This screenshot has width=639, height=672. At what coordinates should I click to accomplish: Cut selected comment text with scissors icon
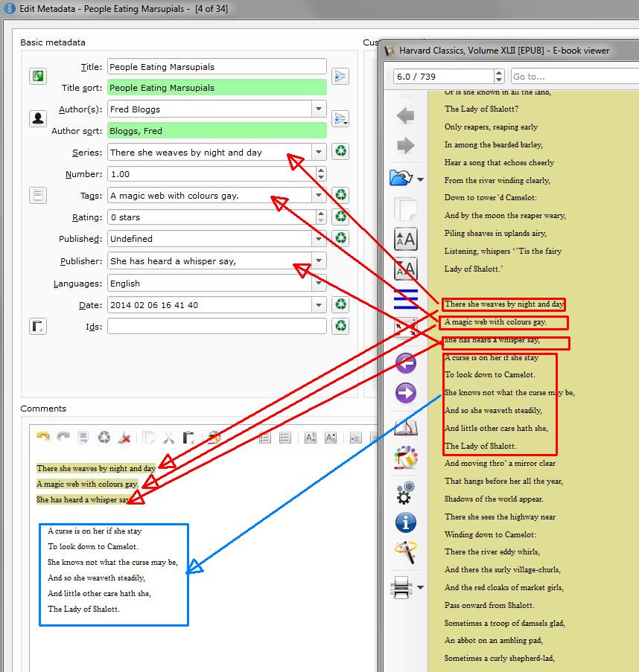coord(168,438)
